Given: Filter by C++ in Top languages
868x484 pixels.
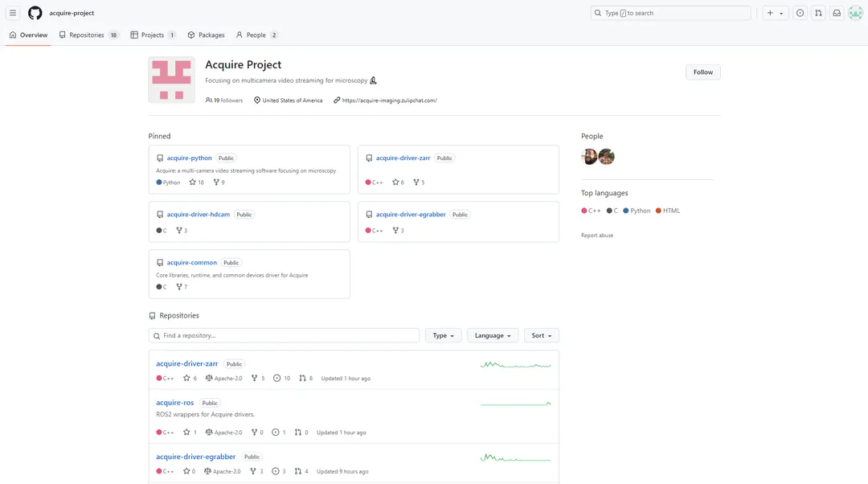Looking at the screenshot, I should 592,211.
